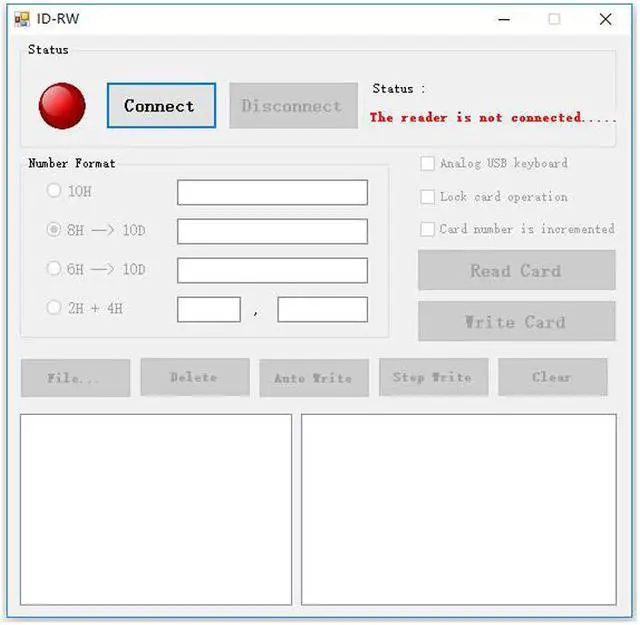Check Card number is incremented option
640x625 pixels.
427,229
